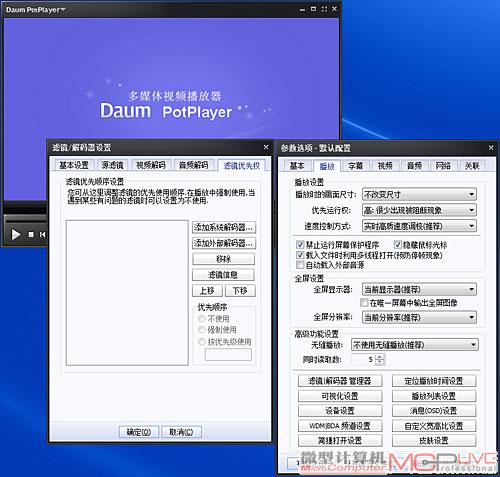
Task: Expand the 全屏分辨率 dropdown
Action: (419, 317)
